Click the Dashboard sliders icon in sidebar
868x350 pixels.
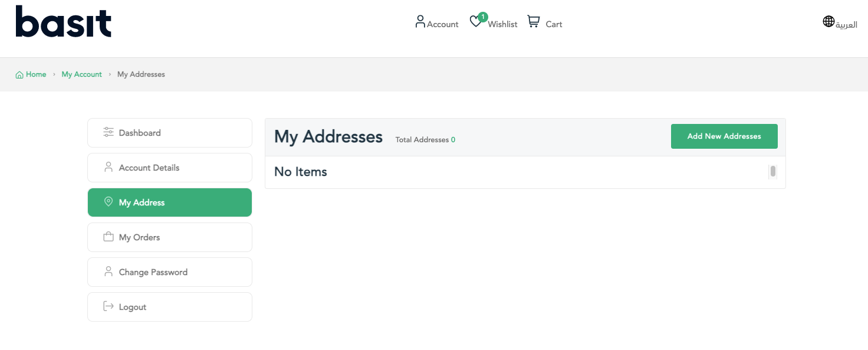[108, 132]
